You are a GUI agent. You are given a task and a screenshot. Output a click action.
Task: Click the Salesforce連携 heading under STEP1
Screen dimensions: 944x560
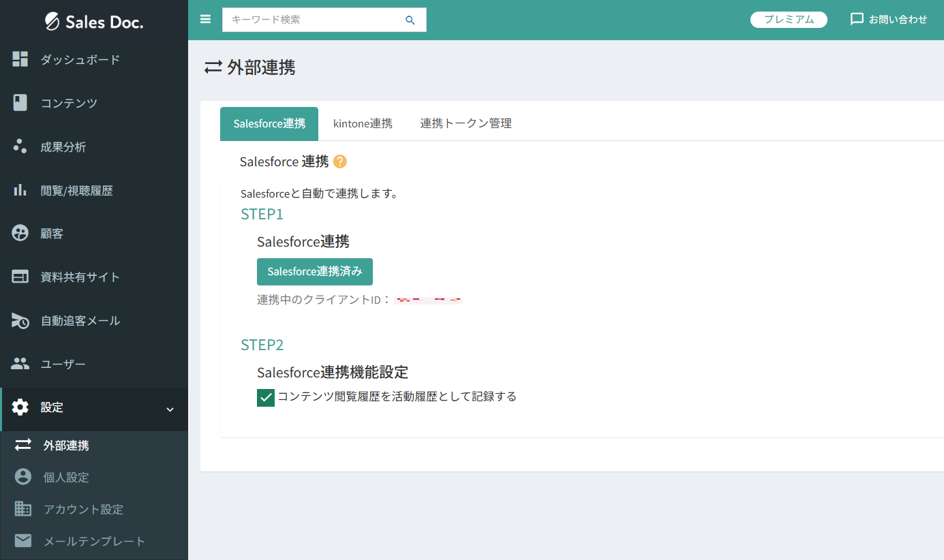(x=303, y=242)
